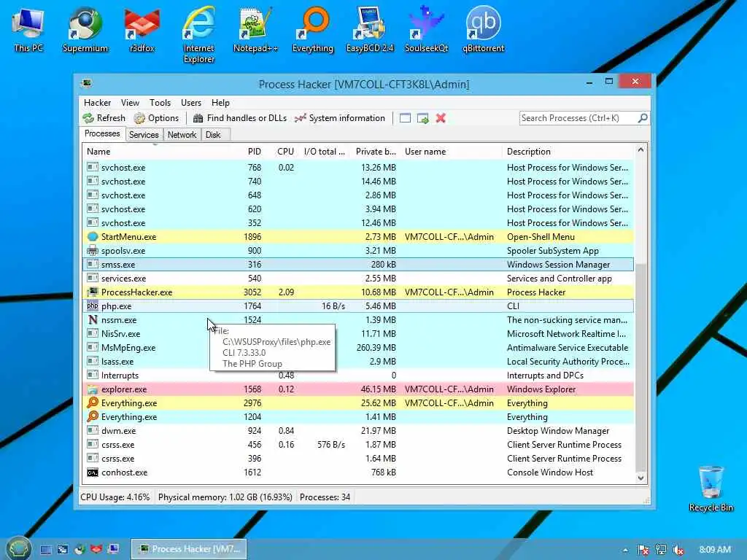This screenshot has height=560, width=747.
Task: Select the conhost.exe process row
Action: point(358,472)
